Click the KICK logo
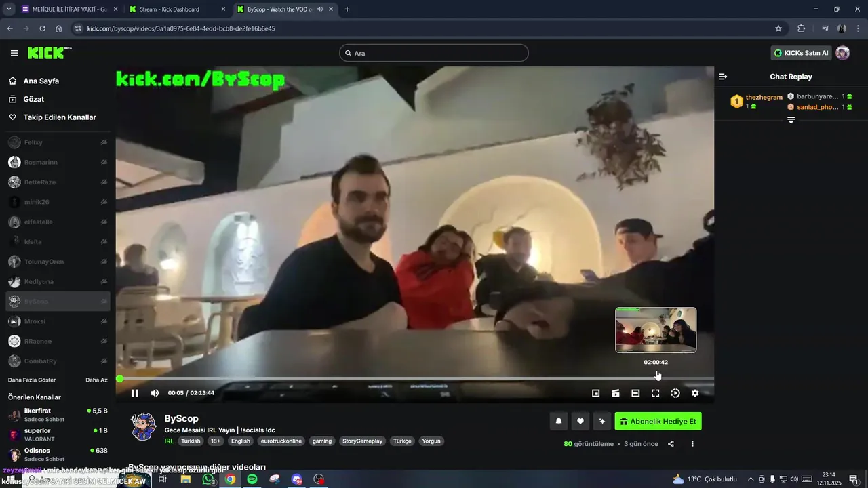Image resolution: width=868 pixels, height=488 pixels. [49, 53]
